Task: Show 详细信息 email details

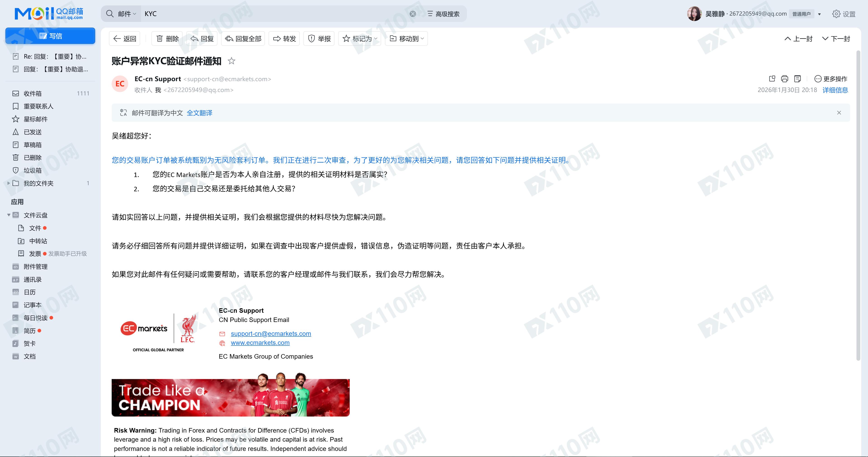Action: click(x=835, y=90)
